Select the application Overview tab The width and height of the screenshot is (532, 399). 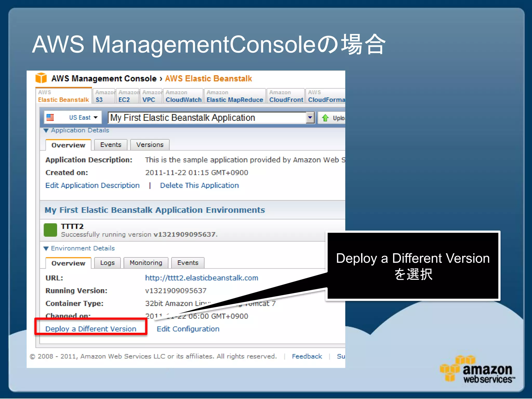68,145
